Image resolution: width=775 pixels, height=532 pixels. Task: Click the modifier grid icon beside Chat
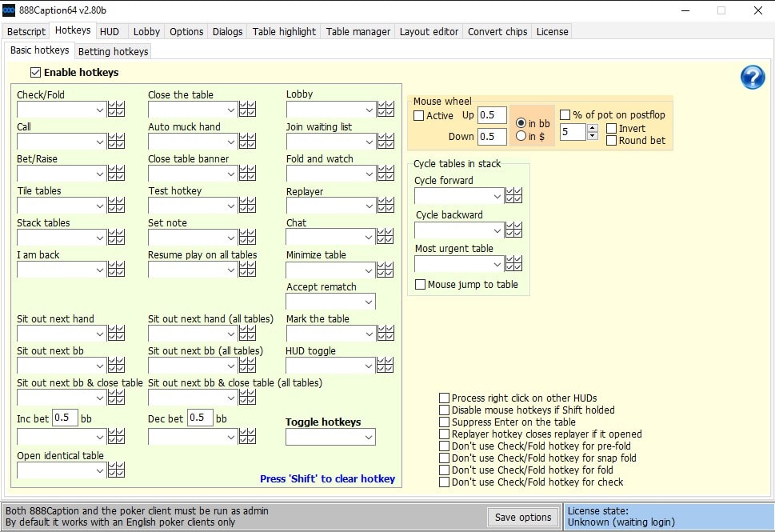pos(385,237)
